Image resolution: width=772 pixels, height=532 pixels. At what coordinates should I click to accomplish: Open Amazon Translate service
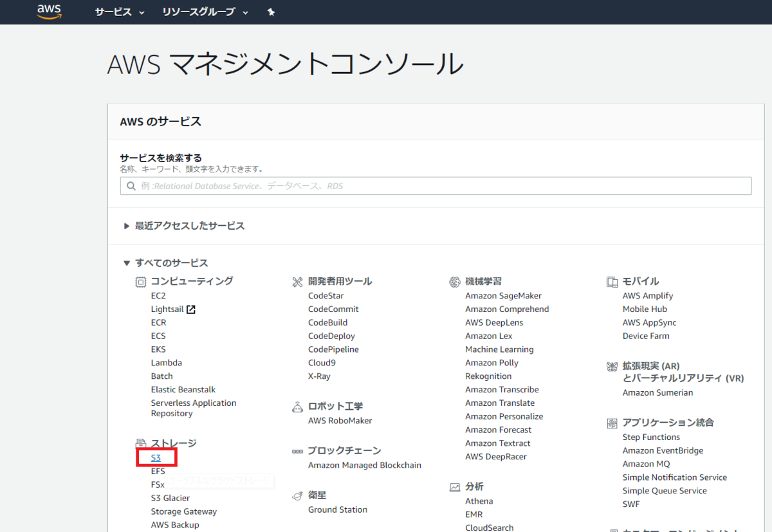tap(500, 403)
